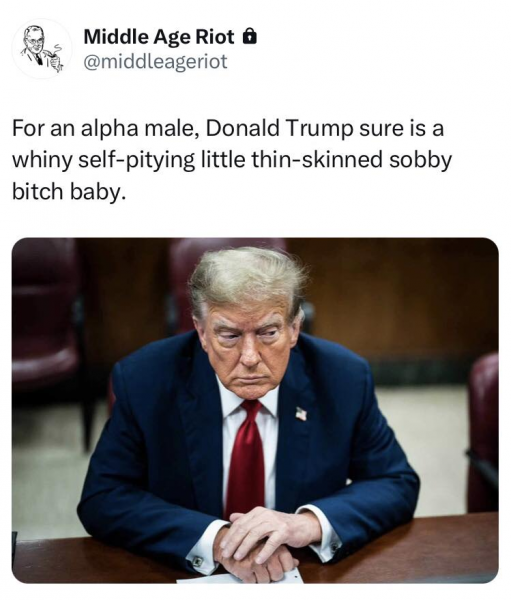Click the red necktie in the photo
This screenshot has height=600, width=511.
tap(246, 457)
